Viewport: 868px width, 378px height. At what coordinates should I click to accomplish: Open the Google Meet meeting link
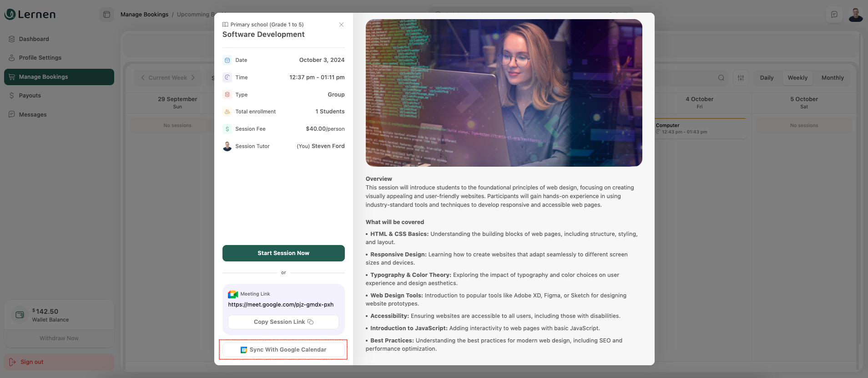[281, 305]
